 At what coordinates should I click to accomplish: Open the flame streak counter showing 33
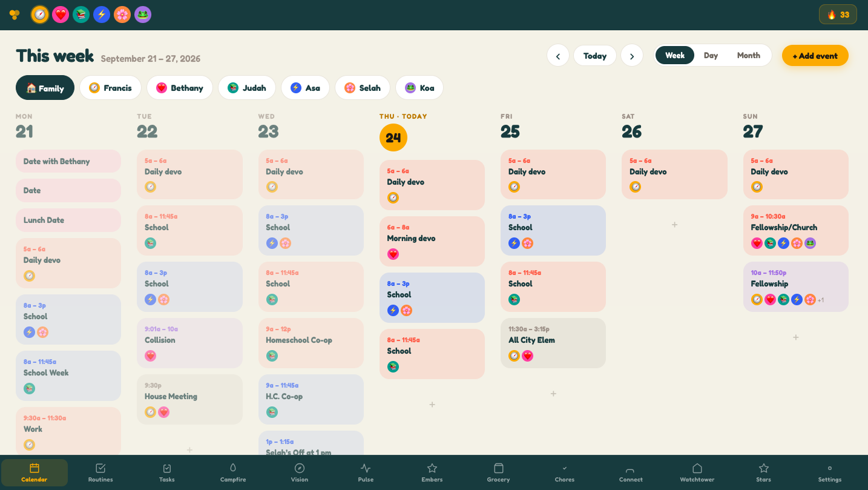click(x=838, y=15)
